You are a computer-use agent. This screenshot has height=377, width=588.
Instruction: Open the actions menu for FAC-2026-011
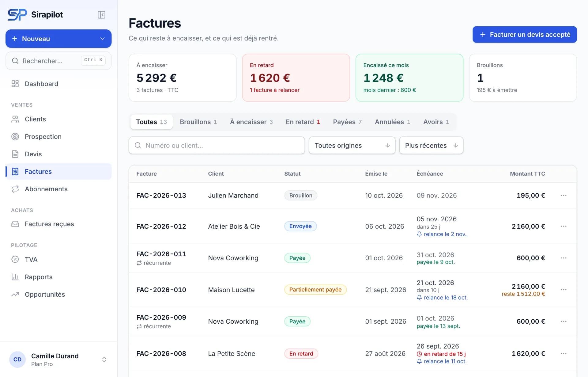click(563, 258)
